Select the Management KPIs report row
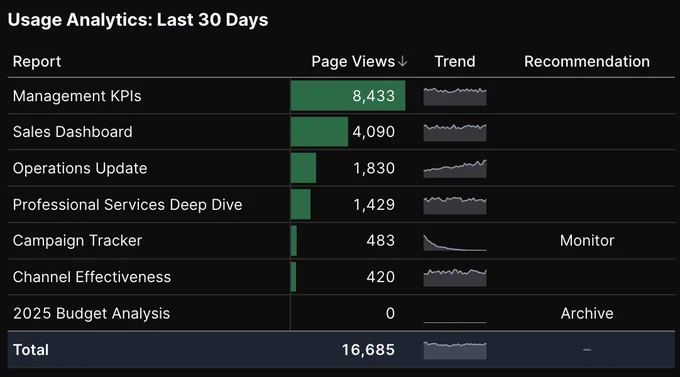Viewport: 680px width, 377px height. pos(341,96)
